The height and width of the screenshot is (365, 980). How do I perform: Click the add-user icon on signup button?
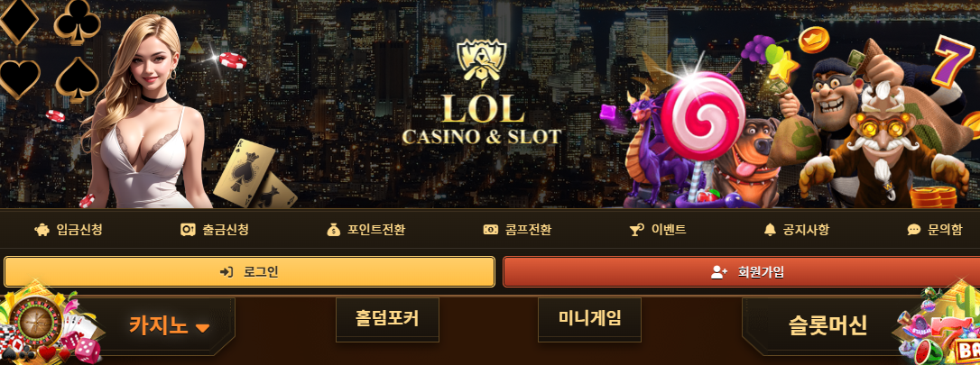click(719, 272)
